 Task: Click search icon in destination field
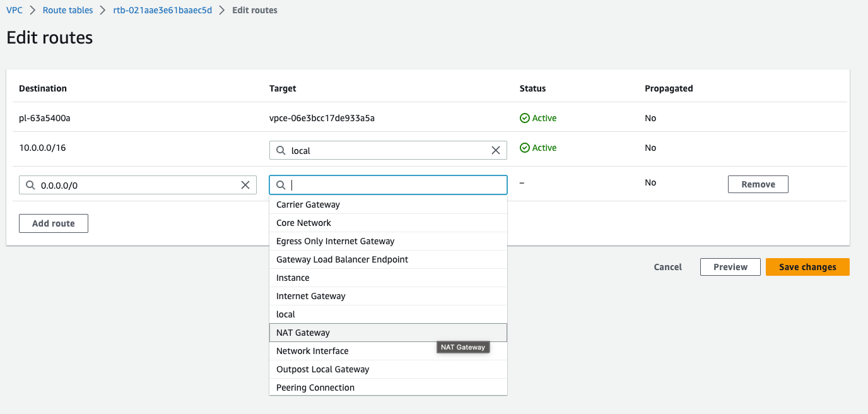(30, 185)
